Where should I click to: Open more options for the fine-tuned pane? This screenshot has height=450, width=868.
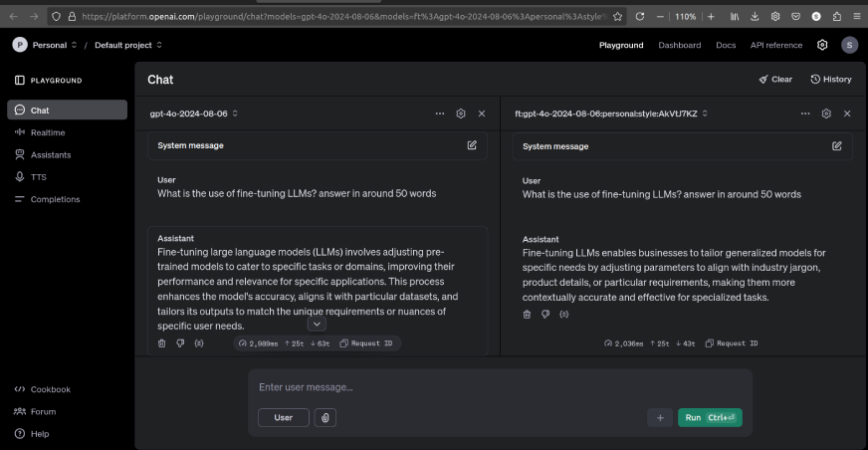(805, 113)
